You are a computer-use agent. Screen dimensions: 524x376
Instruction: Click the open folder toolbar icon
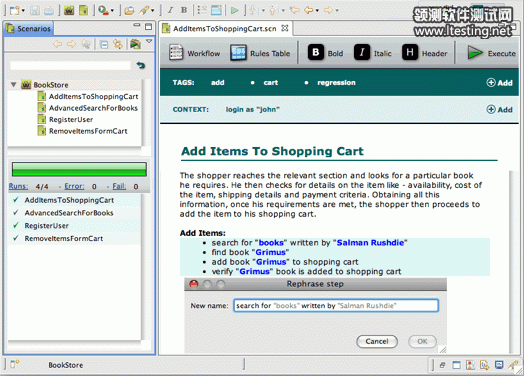pos(129,10)
